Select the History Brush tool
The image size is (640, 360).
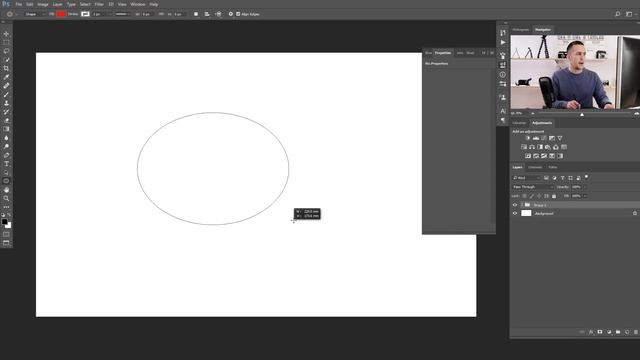tap(6, 111)
